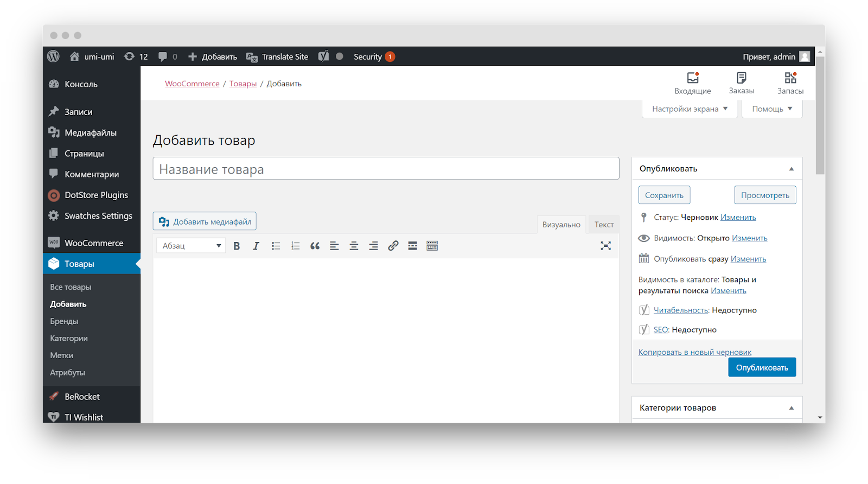
Task: Open the Запасы stock panel
Action: (790, 83)
